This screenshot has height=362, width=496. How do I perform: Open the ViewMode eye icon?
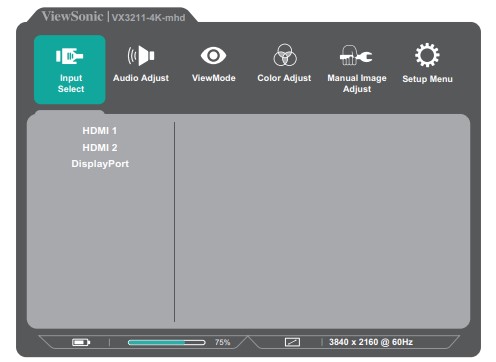(213, 55)
